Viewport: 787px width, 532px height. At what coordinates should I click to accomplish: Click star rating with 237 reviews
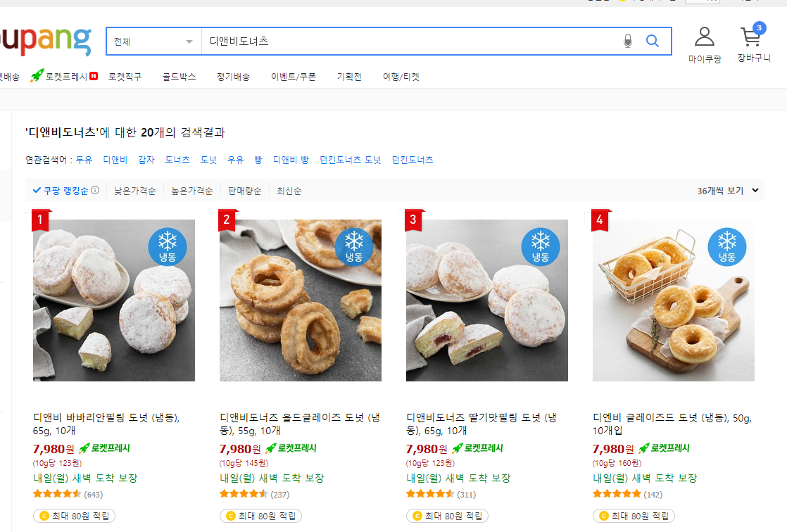[244, 494]
